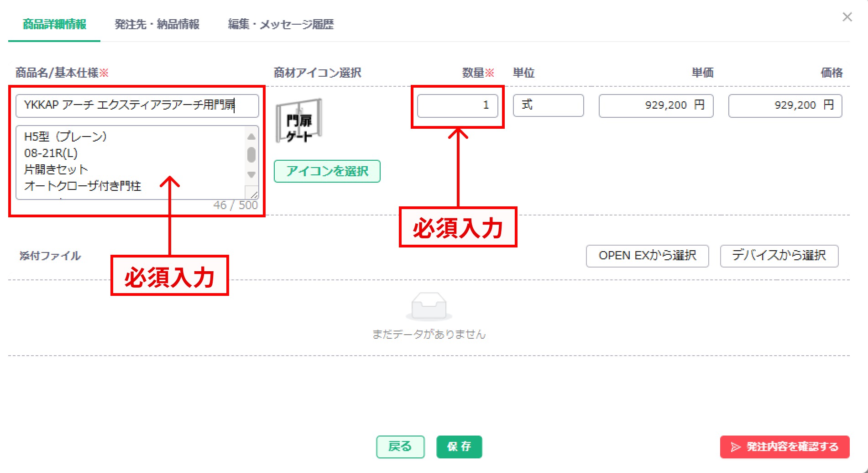Viewport: 868px width, 473px height.
Task: Click the specification scrollbar thumb
Action: coord(251,154)
